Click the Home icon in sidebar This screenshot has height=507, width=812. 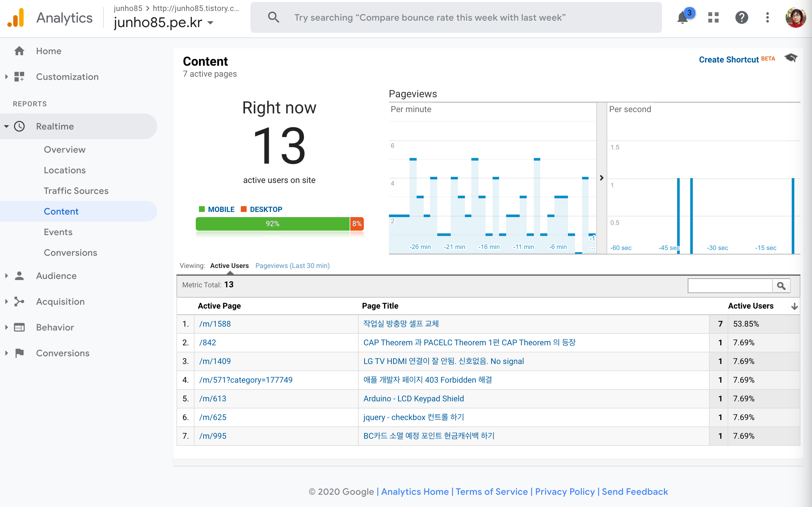tap(19, 51)
